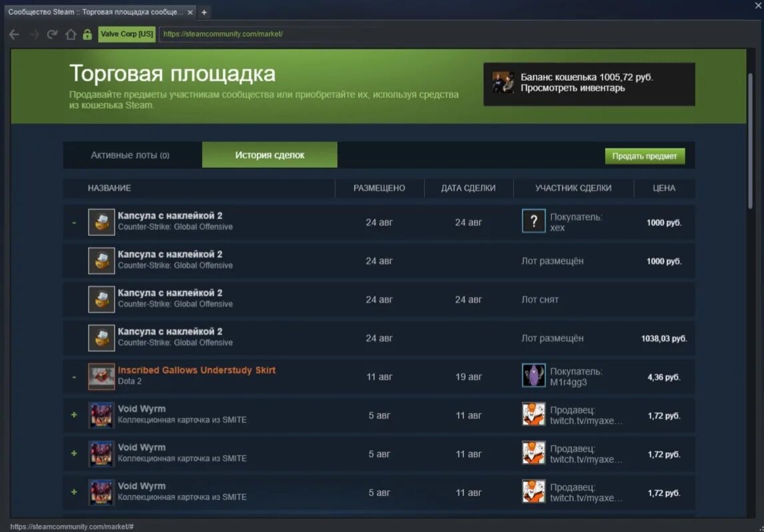Click seller avatar in last Void Wyrm row
The image size is (764, 532).
533,491
